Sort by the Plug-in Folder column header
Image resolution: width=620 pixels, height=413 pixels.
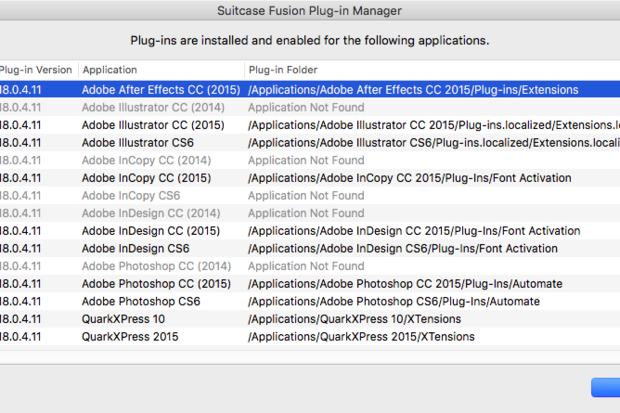pyautogui.click(x=432, y=70)
